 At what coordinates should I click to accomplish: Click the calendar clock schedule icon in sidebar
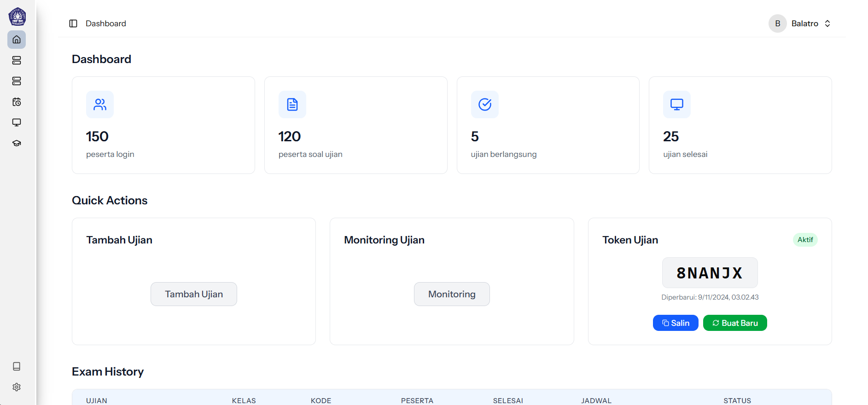17,102
